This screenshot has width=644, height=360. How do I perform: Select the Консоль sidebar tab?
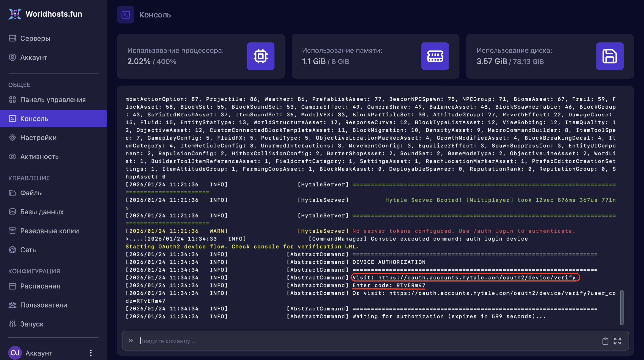tap(34, 119)
